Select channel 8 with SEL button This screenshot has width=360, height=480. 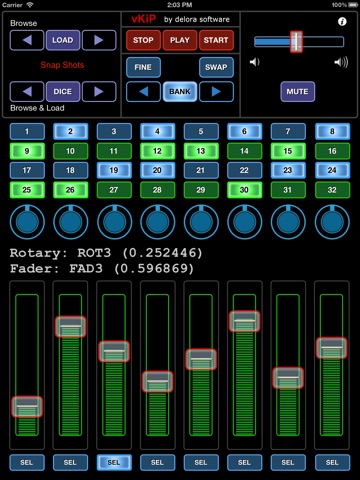click(332, 462)
